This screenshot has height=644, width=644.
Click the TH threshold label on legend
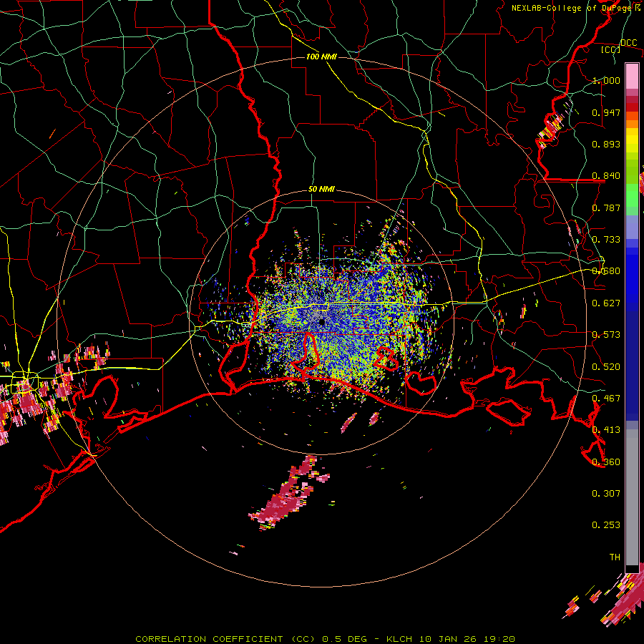coord(615,557)
